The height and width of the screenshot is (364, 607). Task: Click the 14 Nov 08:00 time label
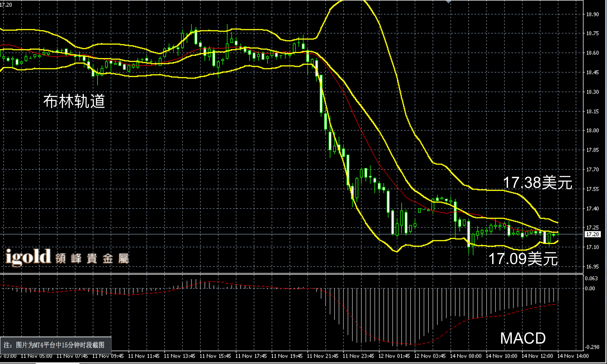pyautogui.click(x=466, y=356)
